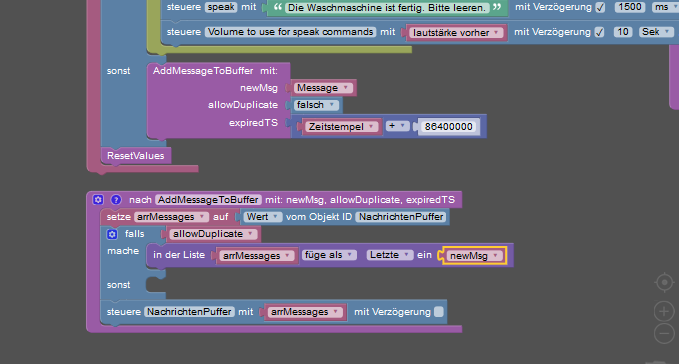Open füge als dropdown
The width and height of the screenshot is (679, 364).
click(329, 255)
